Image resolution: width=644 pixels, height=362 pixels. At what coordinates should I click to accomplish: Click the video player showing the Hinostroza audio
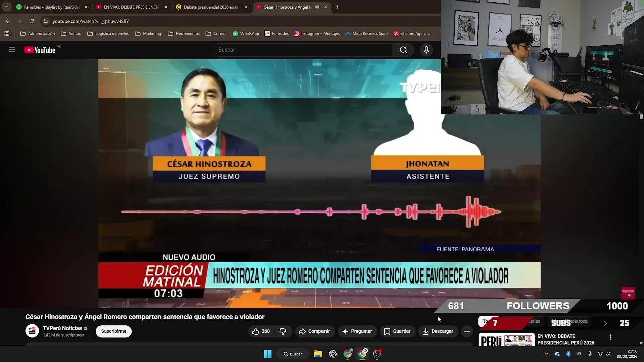pyautogui.click(x=319, y=184)
